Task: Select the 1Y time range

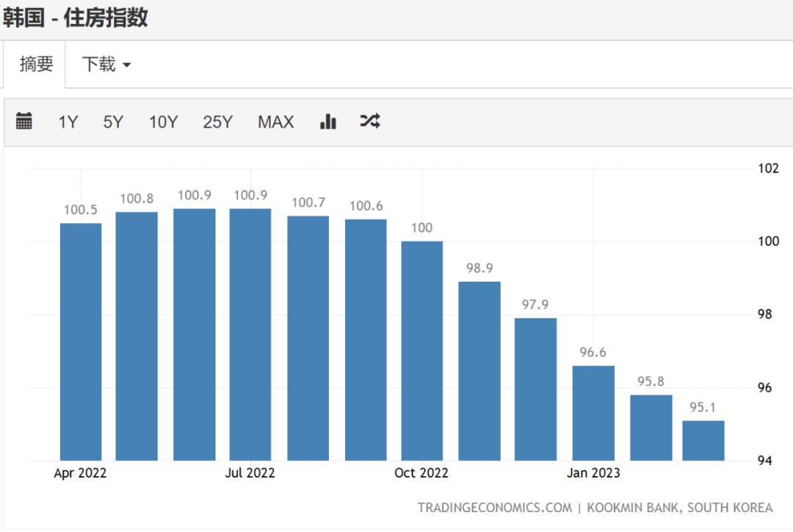Action: (x=68, y=122)
